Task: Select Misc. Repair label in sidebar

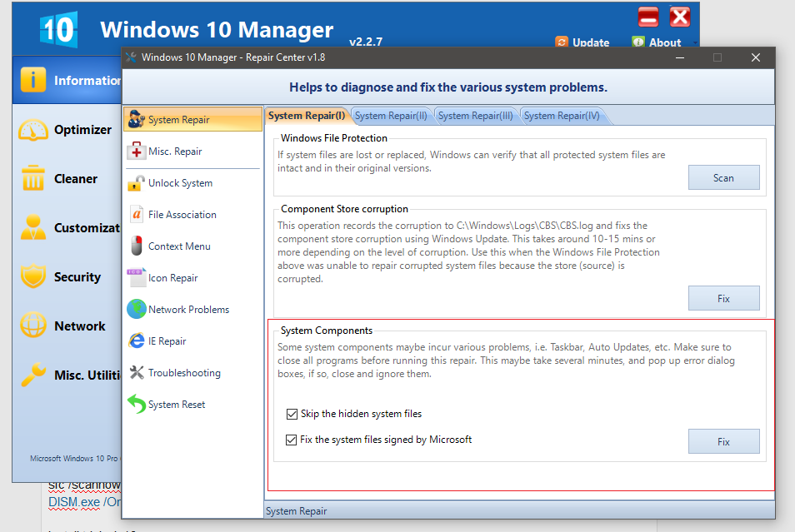Action: pyautogui.click(x=175, y=151)
